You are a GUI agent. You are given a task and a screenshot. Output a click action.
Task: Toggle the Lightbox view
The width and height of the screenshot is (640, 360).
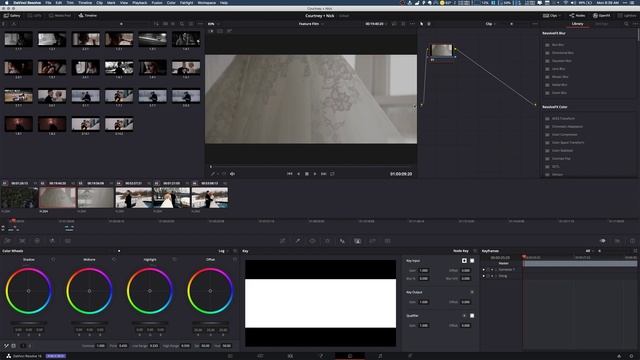[x=627, y=16]
